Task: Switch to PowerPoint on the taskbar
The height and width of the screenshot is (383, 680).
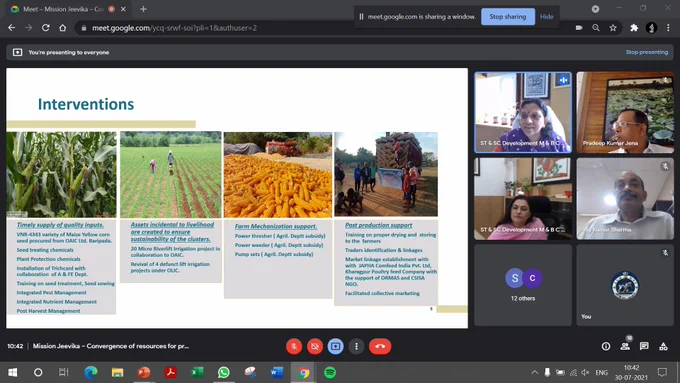Action: pyautogui.click(x=144, y=372)
